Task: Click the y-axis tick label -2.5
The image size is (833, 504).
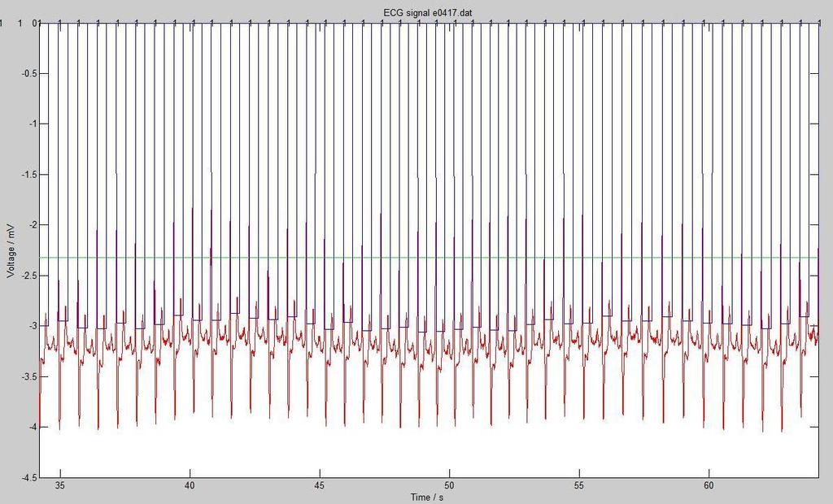Action: pyautogui.click(x=28, y=276)
